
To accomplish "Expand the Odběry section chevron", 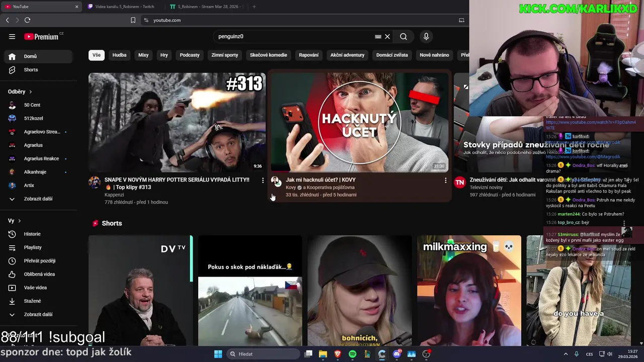I will [x=31, y=92].
